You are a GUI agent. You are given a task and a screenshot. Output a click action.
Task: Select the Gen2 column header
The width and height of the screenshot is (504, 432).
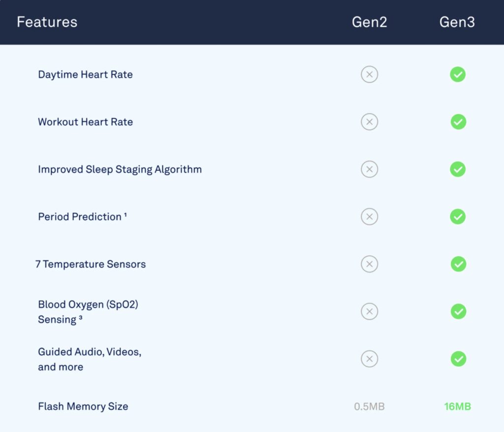369,22
